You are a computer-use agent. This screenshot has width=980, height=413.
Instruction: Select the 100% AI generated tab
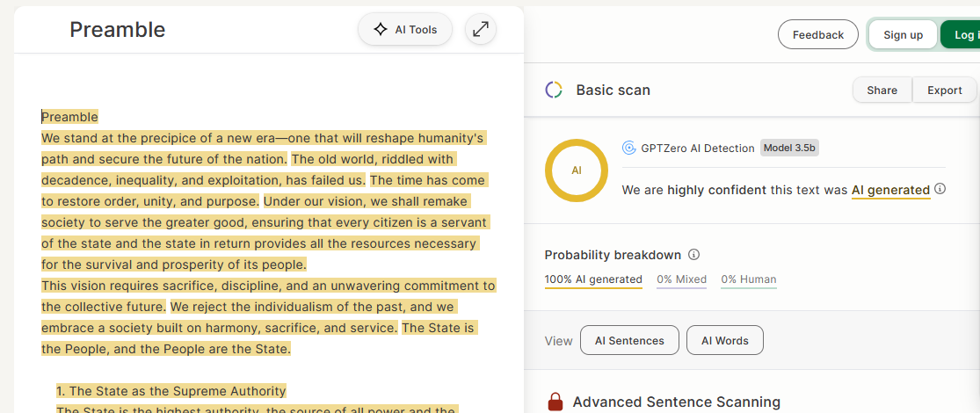click(x=593, y=279)
